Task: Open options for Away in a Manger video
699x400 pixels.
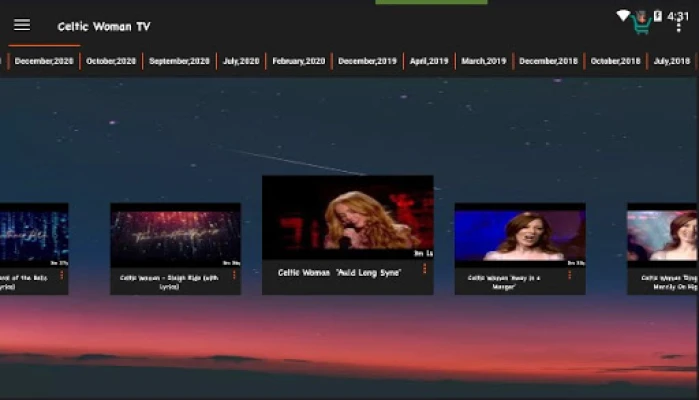Action: pyautogui.click(x=570, y=275)
